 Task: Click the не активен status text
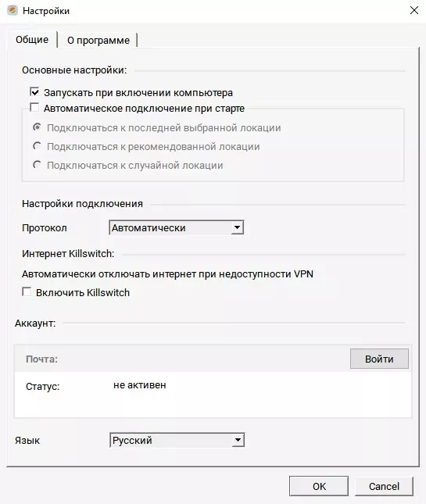pos(140,385)
